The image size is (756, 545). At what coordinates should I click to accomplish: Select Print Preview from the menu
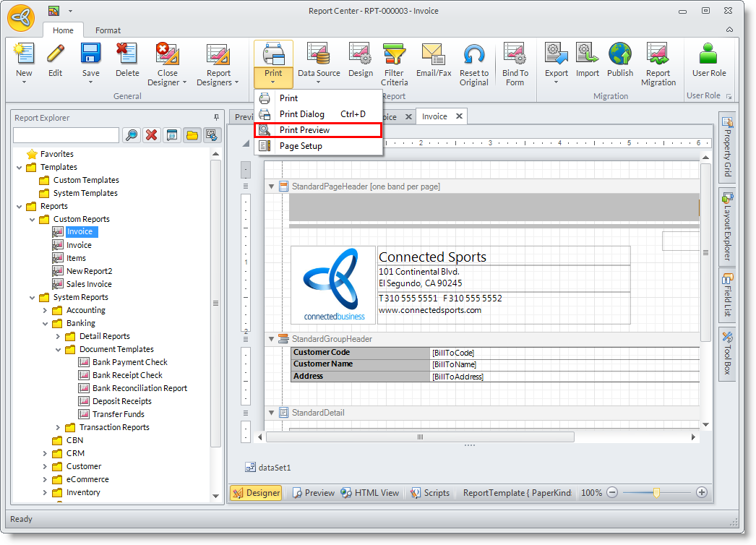pyautogui.click(x=318, y=130)
